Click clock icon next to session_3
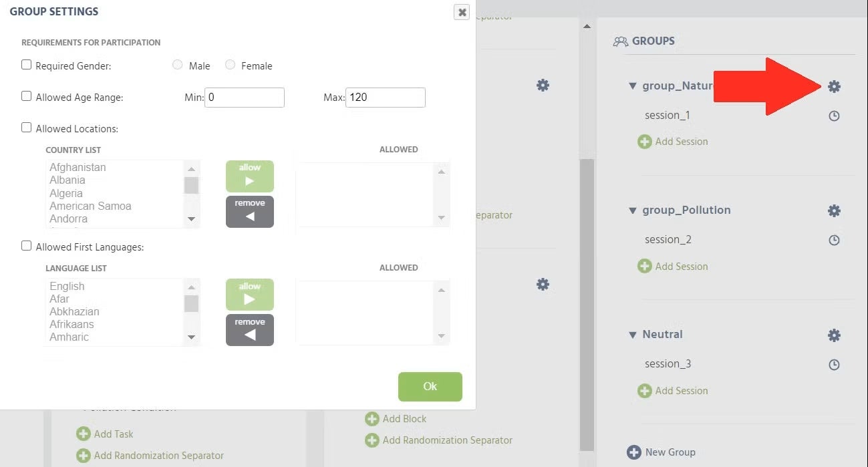868x467 pixels. click(x=834, y=365)
